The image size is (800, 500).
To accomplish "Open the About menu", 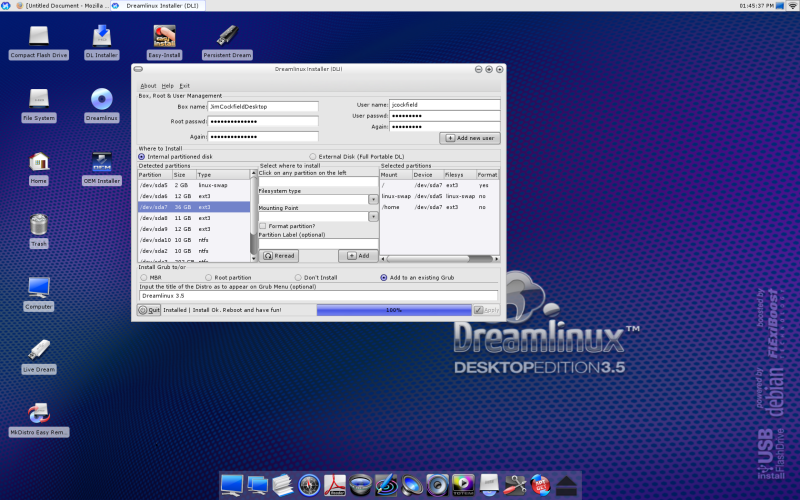I will pos(148,86).
